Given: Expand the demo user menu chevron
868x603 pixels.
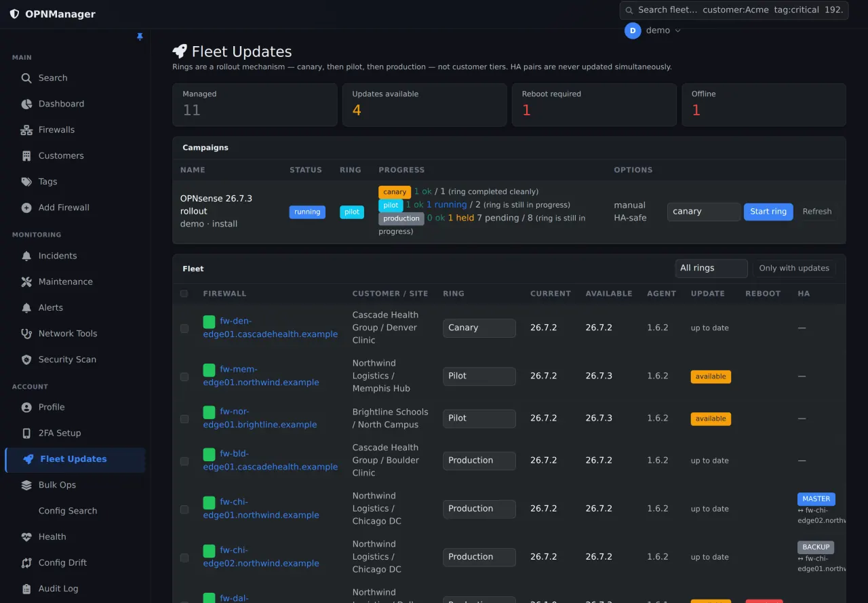Looking at the screenshot, I should (x=677, y=31).
